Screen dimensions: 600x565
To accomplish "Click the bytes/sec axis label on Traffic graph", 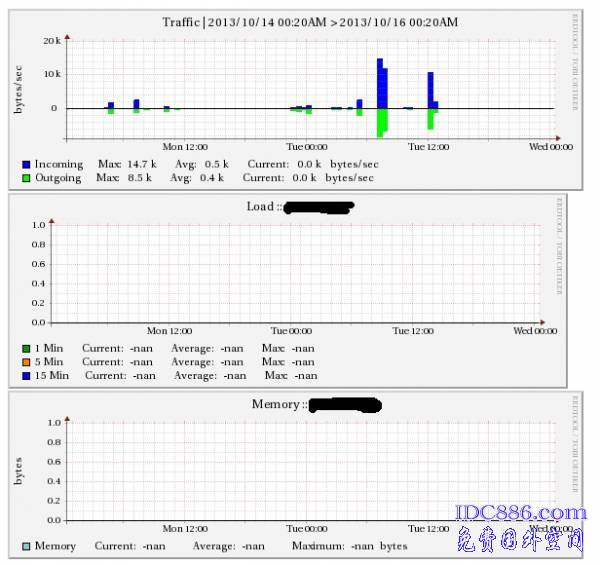I will click(18, 87).
